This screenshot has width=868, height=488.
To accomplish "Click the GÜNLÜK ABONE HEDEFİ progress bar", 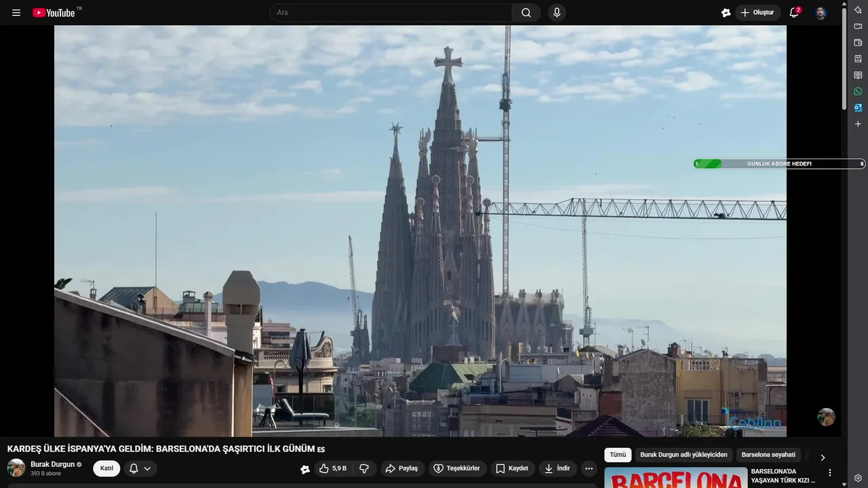I will [x=779, y=164].
